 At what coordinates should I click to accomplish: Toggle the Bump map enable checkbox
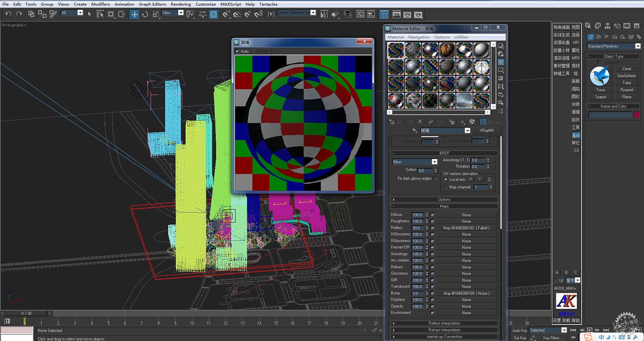tap(433, 293)
